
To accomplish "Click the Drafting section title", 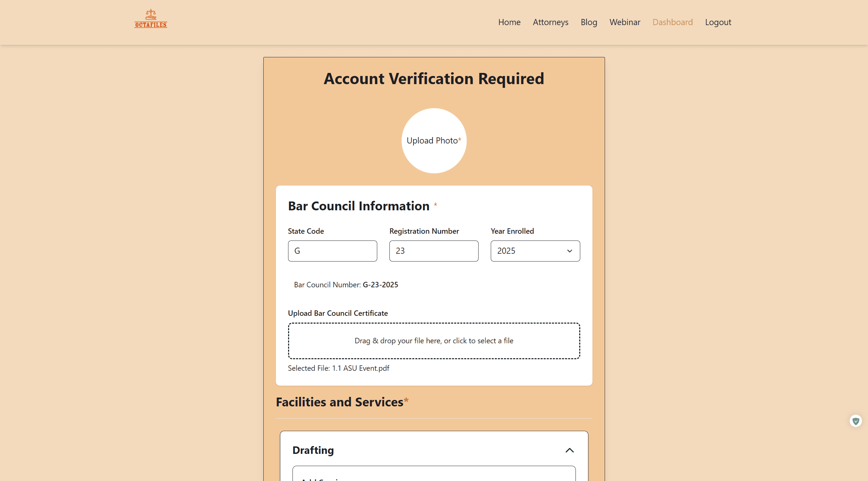I will pyautogui.click(x=313, y=450).
